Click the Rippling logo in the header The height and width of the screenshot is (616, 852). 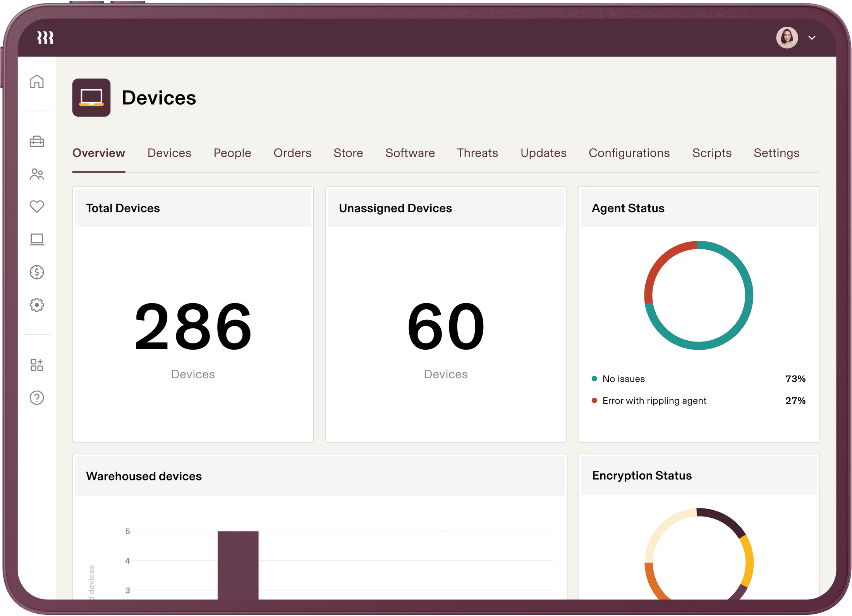[44, 37]
